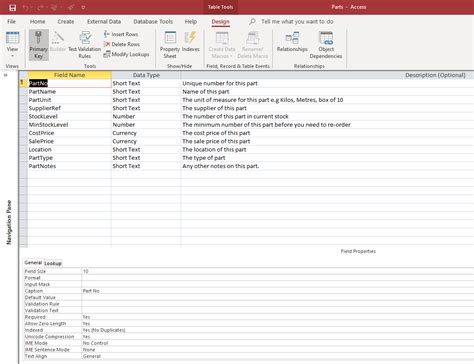Select the SupplierRef field name cell
The width and height of the screenshot is (474, 364).
click(x=69, y=108)
